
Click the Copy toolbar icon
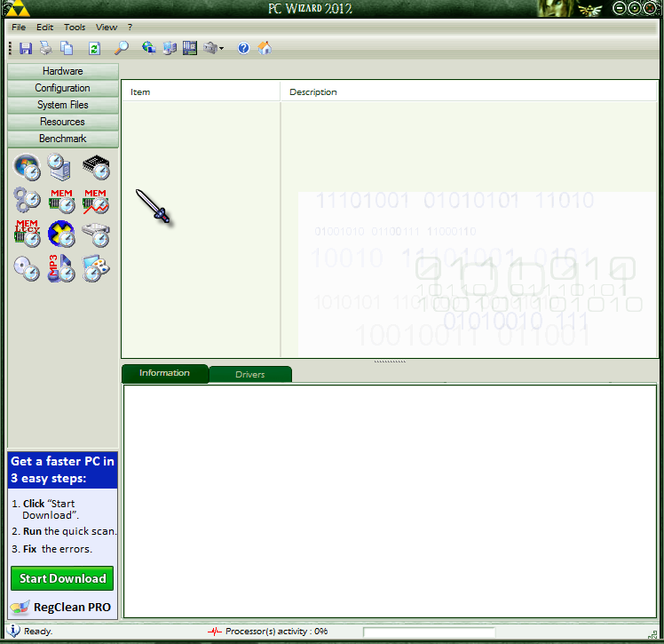pos(67,48)
